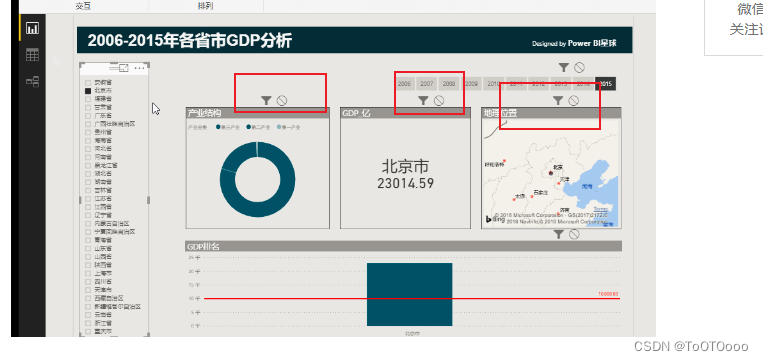Set no-impact interaction above GDP排名 chart
763x361 pixels.
pos(574,235)
